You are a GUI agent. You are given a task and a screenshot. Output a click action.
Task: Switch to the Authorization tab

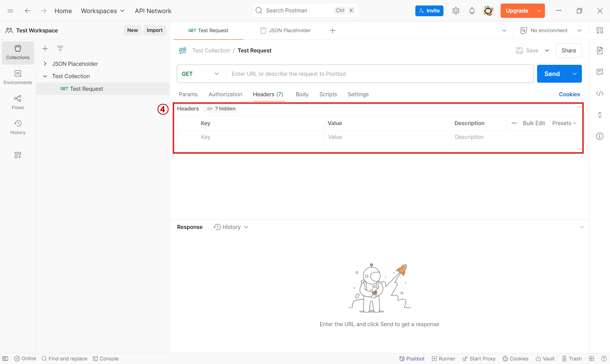coord(225,94)
